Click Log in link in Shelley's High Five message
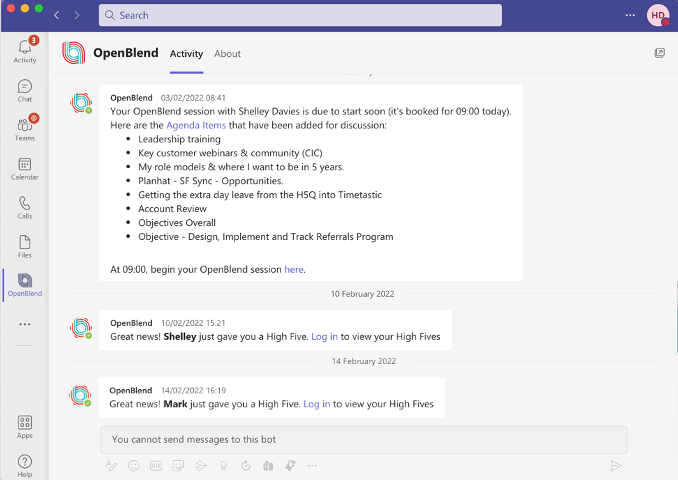 [x=324, y=336]
